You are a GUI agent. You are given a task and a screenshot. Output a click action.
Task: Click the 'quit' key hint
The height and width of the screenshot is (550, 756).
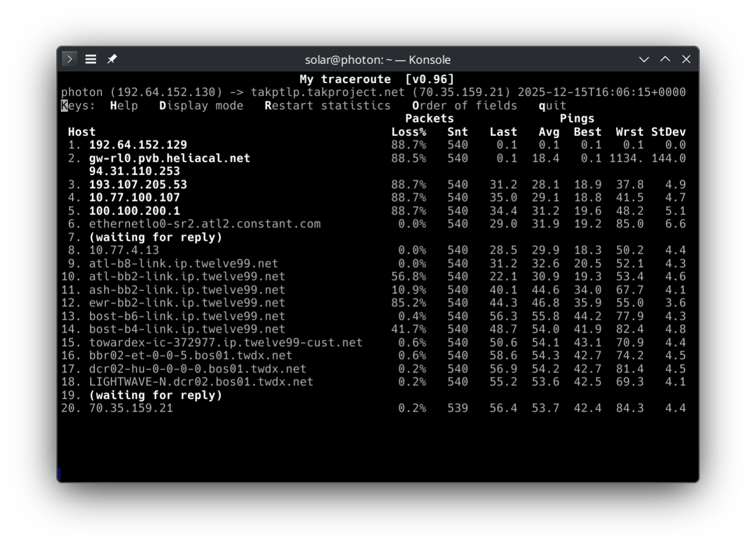point(553,105)
